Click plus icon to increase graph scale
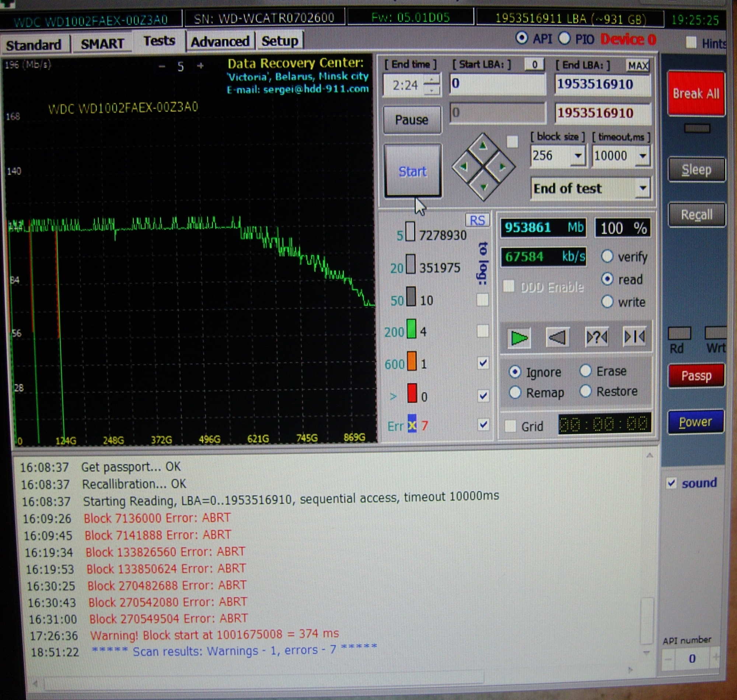The height and width of the screenshot is (700, 737). click(x=201, y=66)
